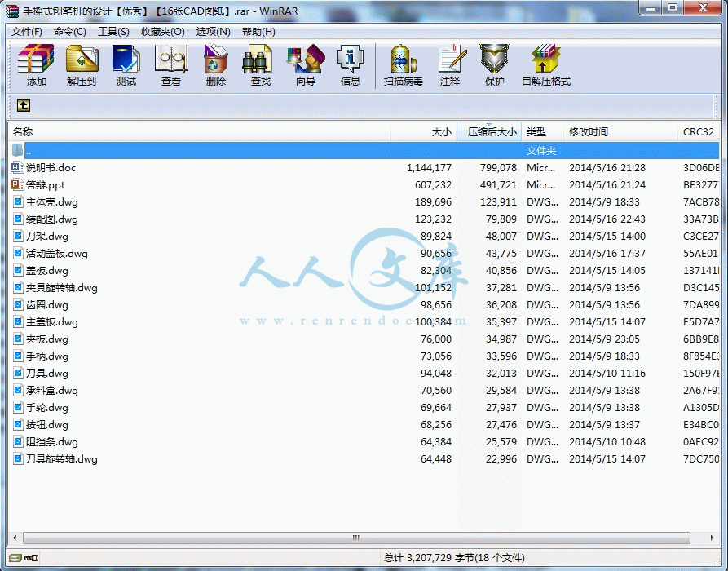Run the 测试 (Test) archive tool

click(x=126, y=59)
